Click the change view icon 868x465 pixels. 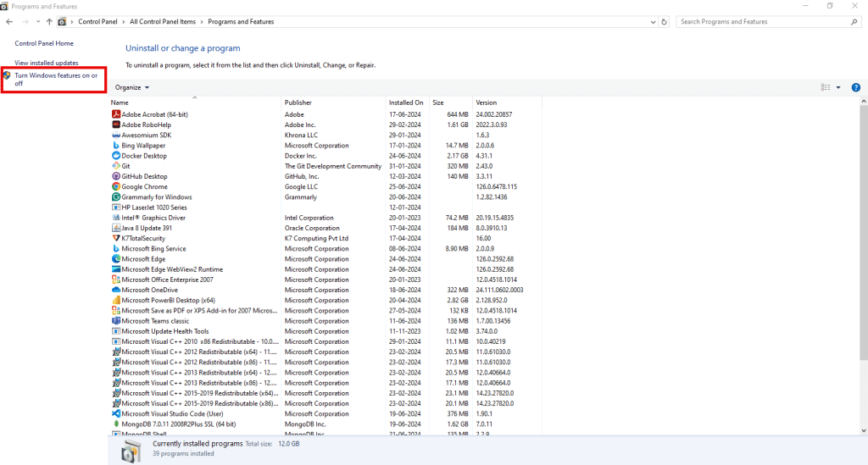(826, 87)
